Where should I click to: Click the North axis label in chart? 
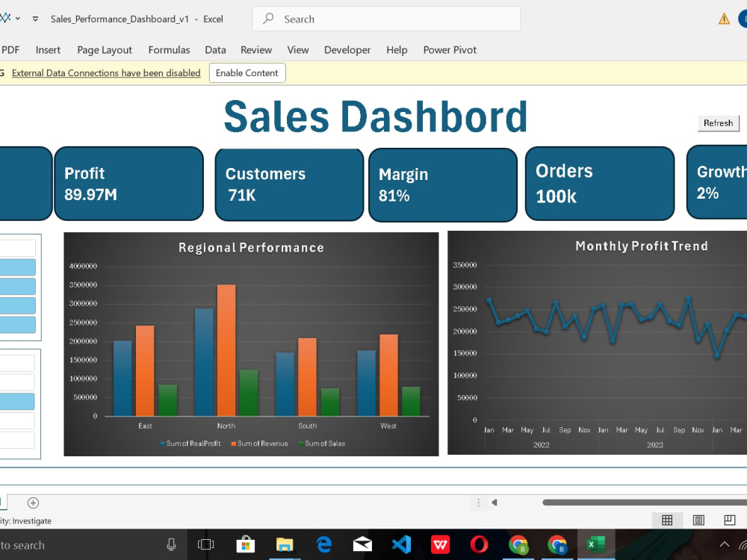(226, 426)
